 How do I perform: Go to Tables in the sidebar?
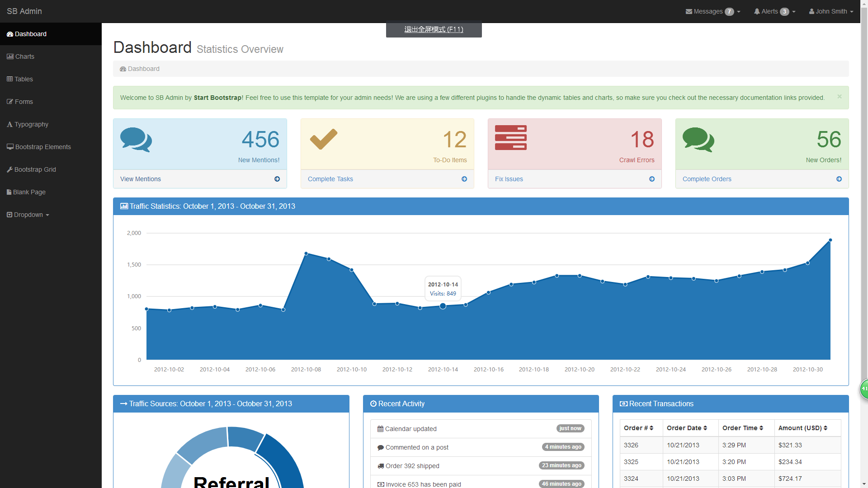click(x=51, y=79)
